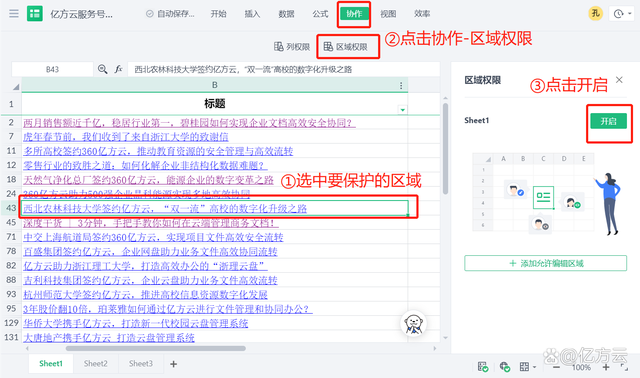The width and height of the screenshot is (640, 378).
Task: Open link 百盛集团签约亿方云
Action: (x=150, y=251)
